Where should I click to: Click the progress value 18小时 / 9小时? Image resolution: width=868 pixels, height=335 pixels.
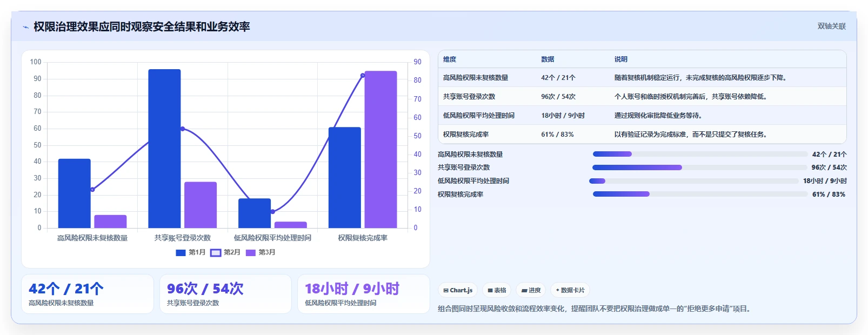(825, 181)
